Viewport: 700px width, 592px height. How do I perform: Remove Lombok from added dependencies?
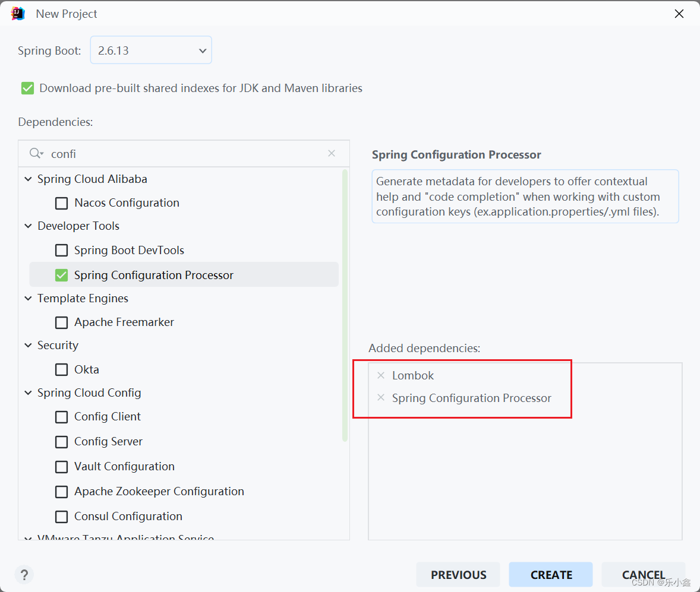point(381,375)
